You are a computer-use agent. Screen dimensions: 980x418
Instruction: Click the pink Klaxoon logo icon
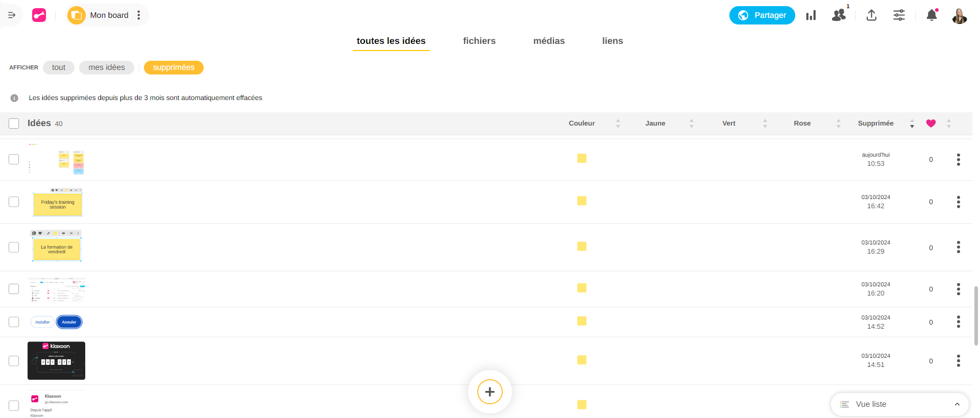click(39, 15)
